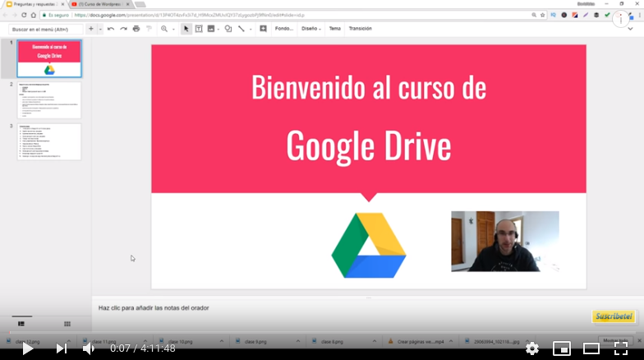Click the speaker notes area

coord(366,314)
